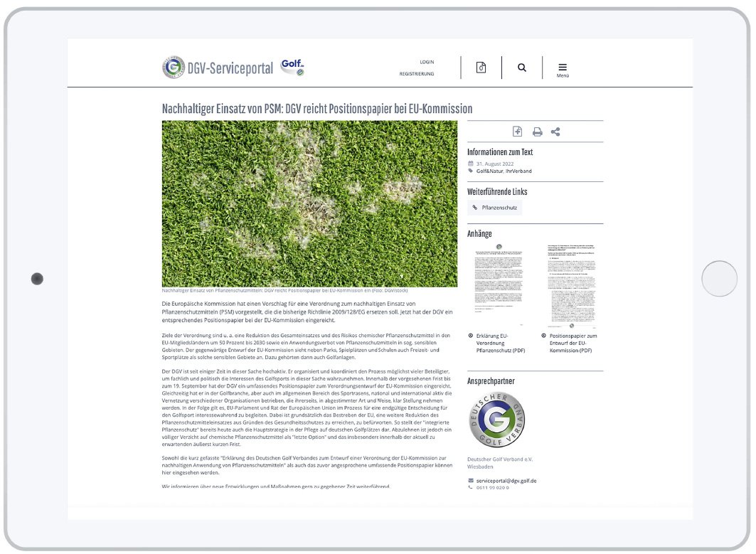Open the LOGIN link
Viewport: 756px width, 554px height.
(427, 62)
